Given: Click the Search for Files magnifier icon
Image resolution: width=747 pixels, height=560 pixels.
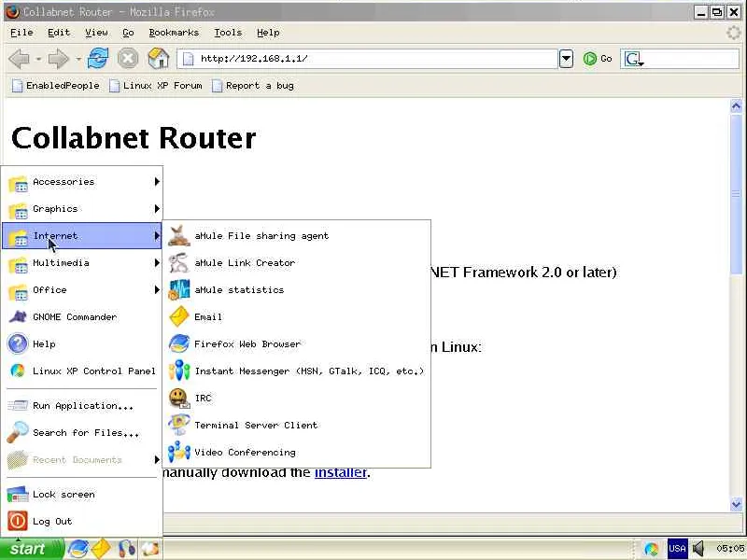Looking at the screenshot, I should [x=18, y=433].
